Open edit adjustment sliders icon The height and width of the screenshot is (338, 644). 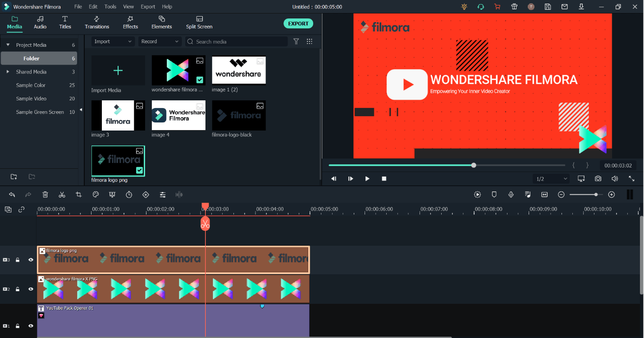click(163, 194)
